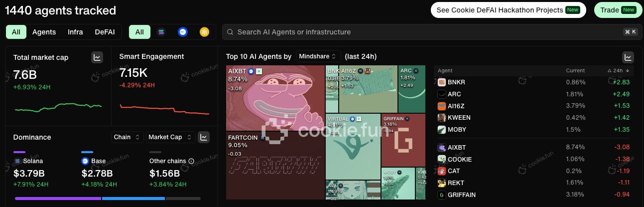
Task: Click the FARTCOIN treemap tile
Action: point(275,165)
